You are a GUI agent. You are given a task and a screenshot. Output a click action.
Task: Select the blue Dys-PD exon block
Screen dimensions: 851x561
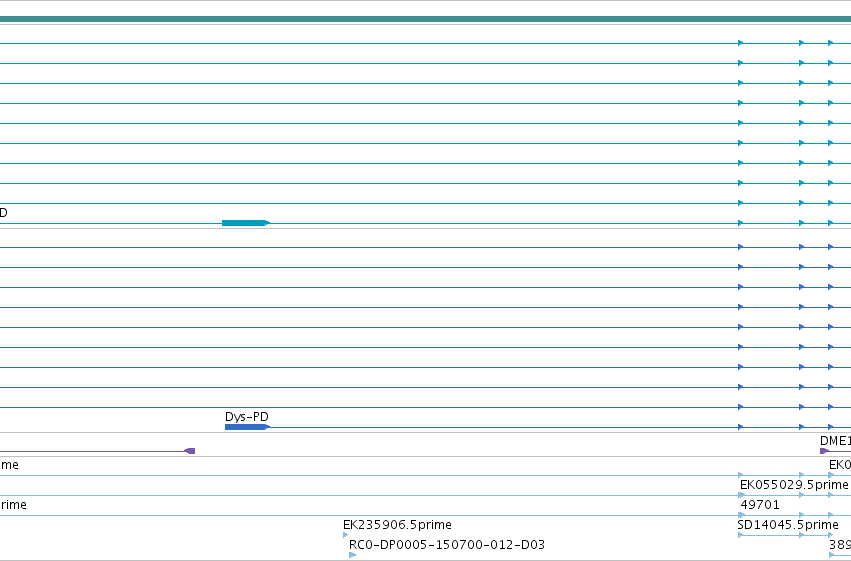[246, 427]
